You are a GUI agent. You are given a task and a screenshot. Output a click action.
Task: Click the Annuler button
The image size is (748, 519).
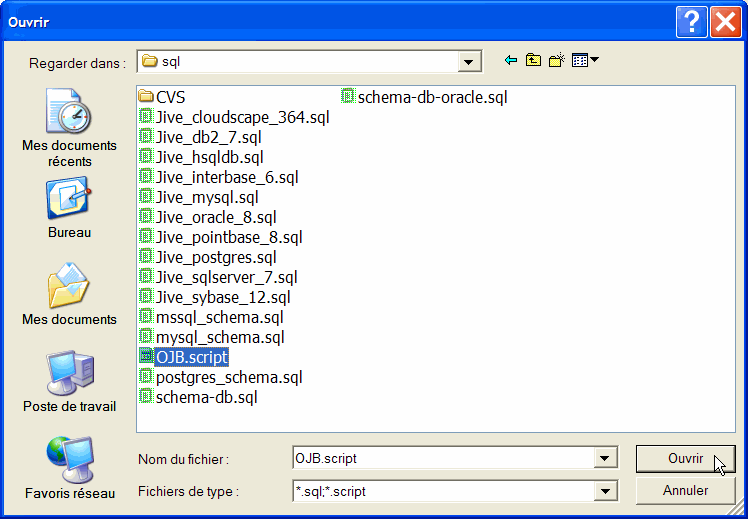[686, 491]
